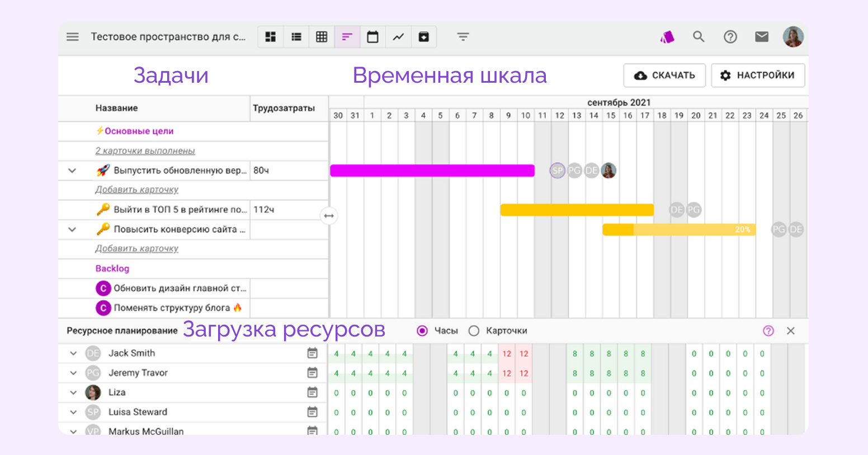Click the '80ч' effort cell

pos(289,170)
